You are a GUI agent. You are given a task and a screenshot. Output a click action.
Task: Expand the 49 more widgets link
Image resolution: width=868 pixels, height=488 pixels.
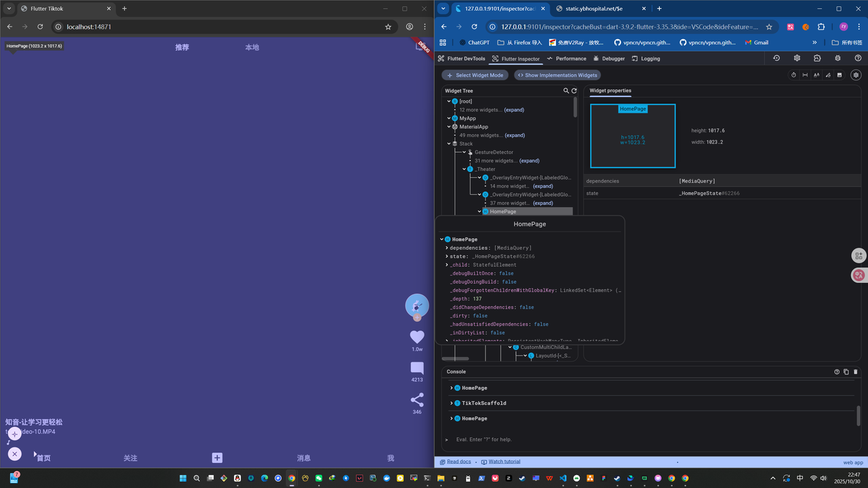[515, 135]
